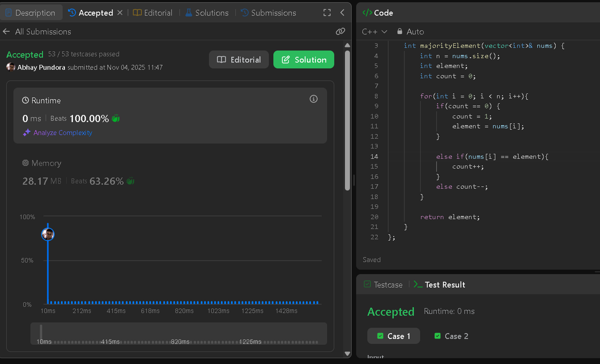The height and width of the screenshot is (364, 600).
Task: Click the 'int n = nums.size();' line
Action: (x=460, y=56)
